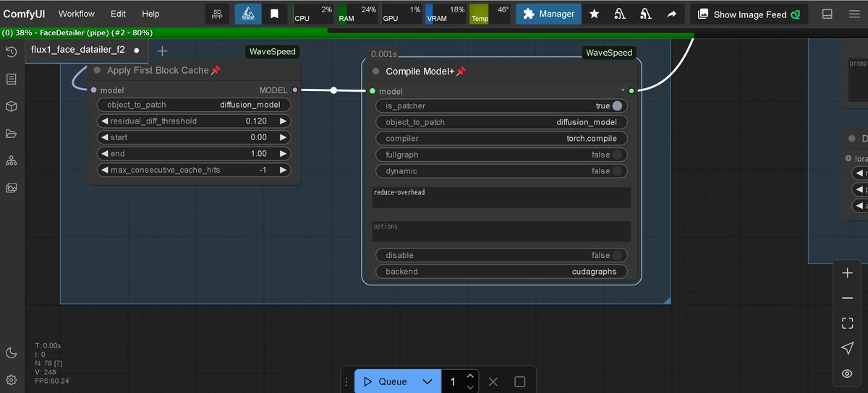868x393 pixels.
Task: Click the pin icon on Apply First Block Cache
Action: pyautogui.click(x=215, y=70)
